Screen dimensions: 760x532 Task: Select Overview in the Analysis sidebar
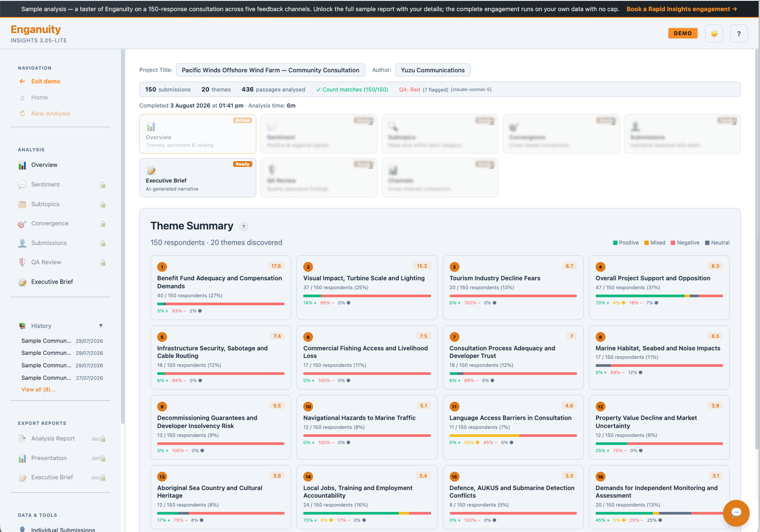point(44,165)
